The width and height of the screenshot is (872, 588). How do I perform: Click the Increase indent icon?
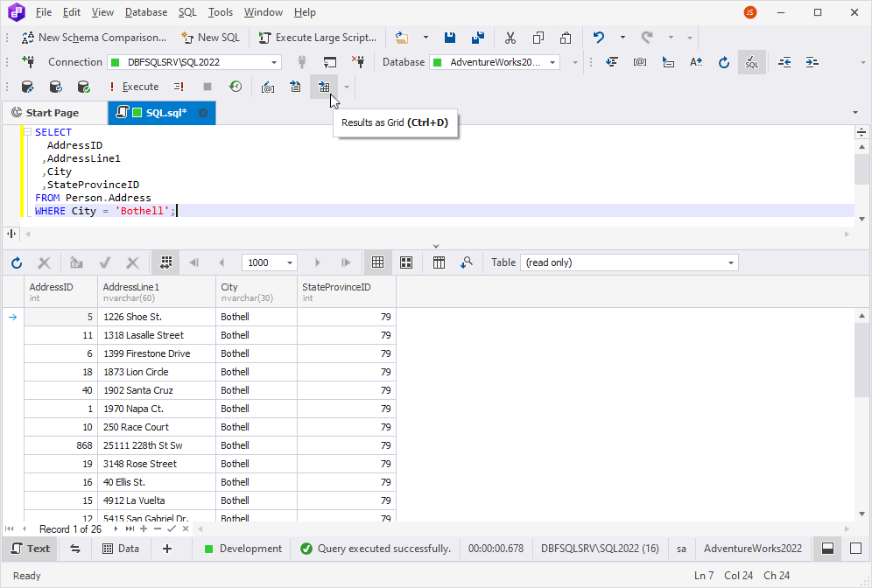click(x=812, y=62)
